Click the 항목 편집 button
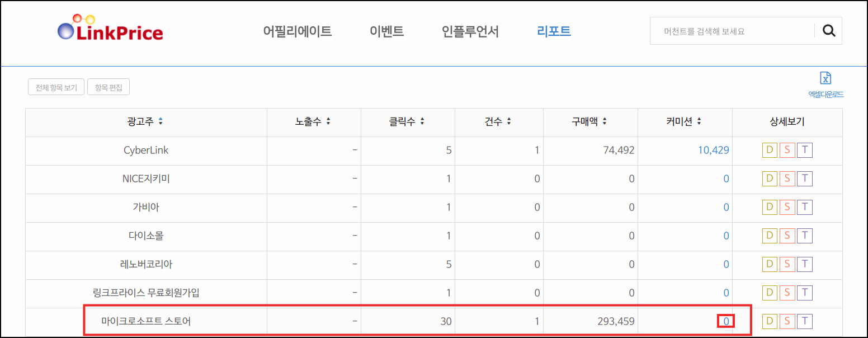The image size is (868, 338). pyautogui.click(x=108, y=87)
